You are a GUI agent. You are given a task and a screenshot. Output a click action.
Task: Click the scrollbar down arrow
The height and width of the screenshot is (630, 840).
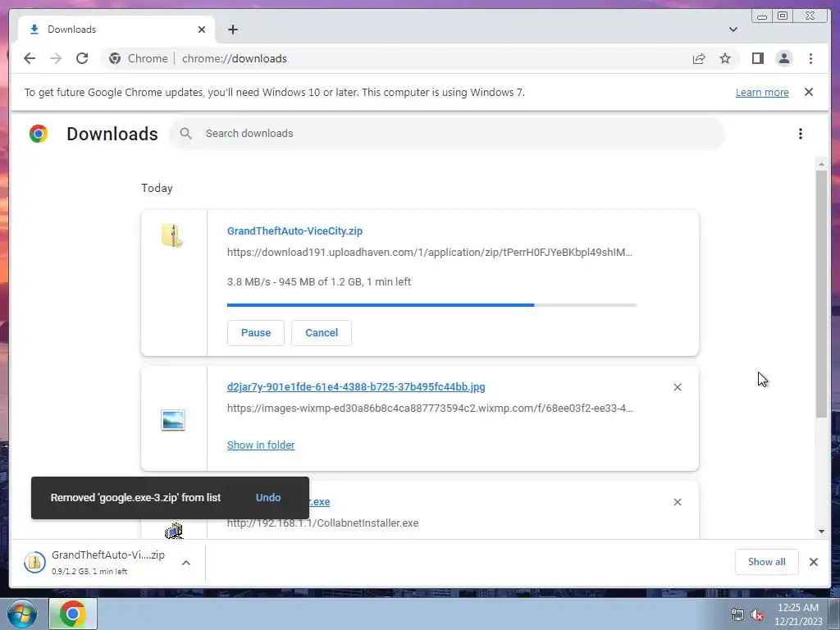(821, 532)
